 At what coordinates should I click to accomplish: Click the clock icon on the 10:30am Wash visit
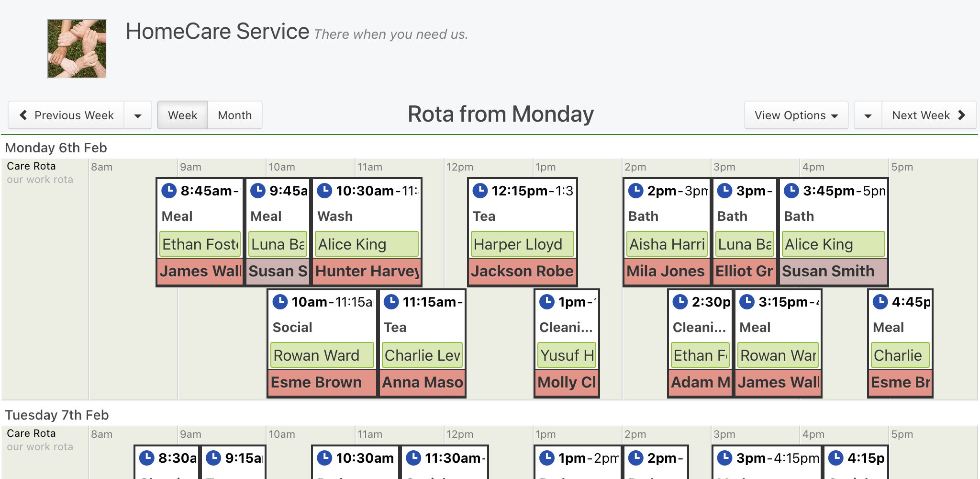324,191
